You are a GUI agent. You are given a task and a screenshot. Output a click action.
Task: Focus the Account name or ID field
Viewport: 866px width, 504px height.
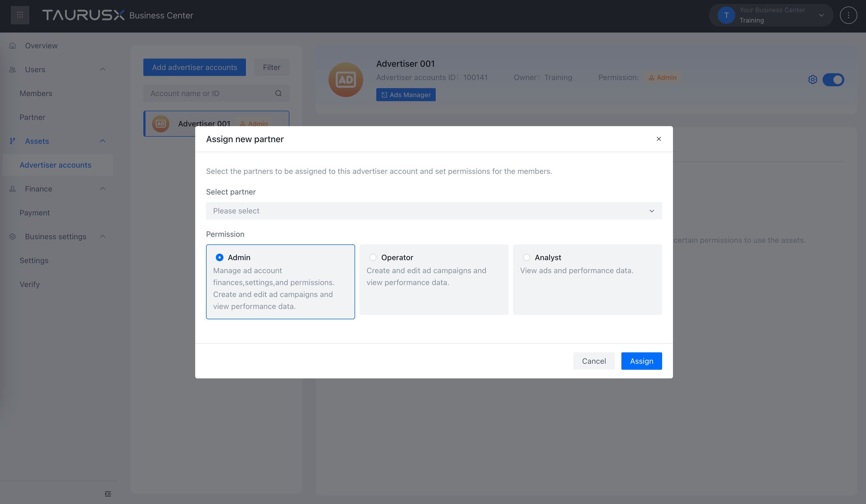click(216, 93)
